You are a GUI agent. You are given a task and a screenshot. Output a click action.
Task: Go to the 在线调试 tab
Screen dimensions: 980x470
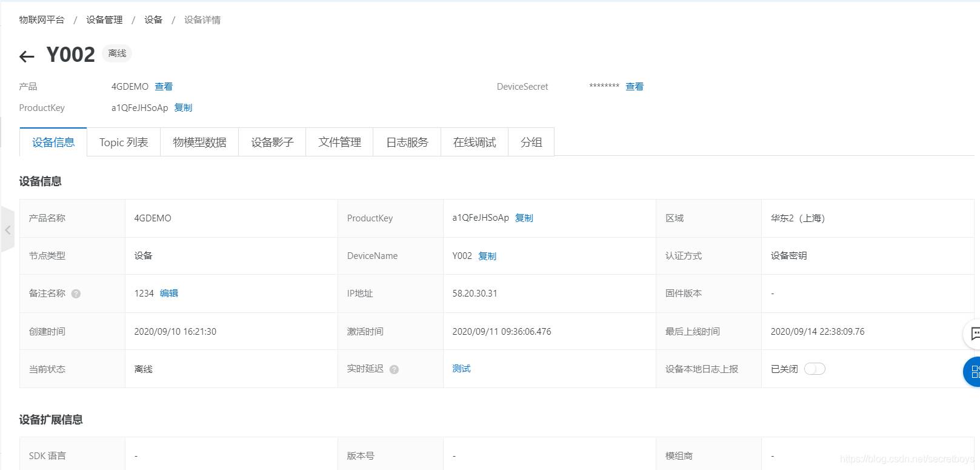pos(474,142)
